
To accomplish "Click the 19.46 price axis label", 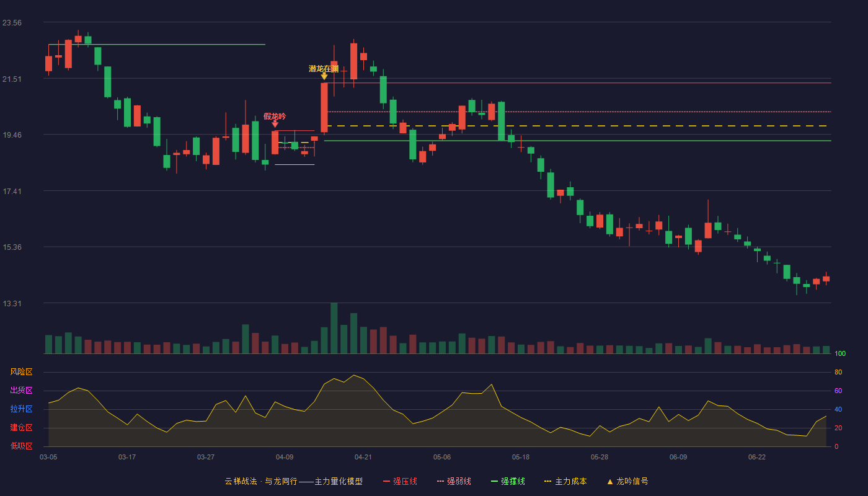I will coord(12,135).
